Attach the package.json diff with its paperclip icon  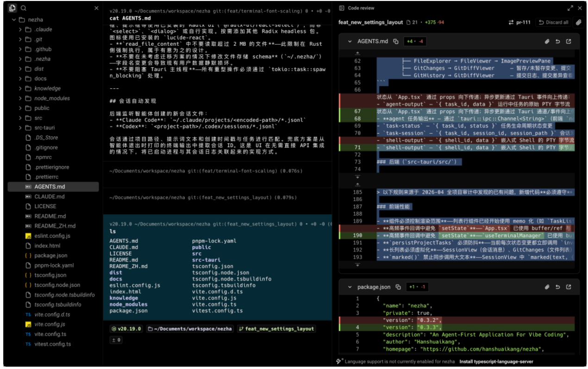(x=547, y=287)
